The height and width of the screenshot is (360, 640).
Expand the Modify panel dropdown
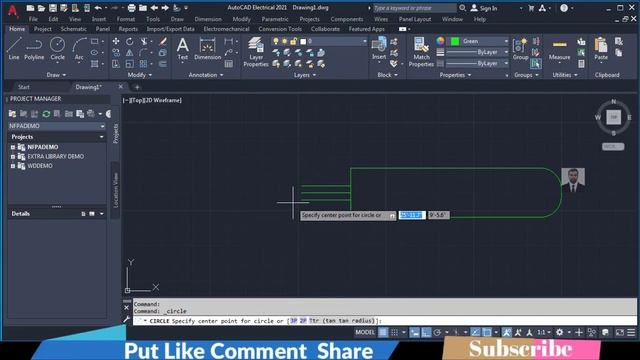[140, 75]
